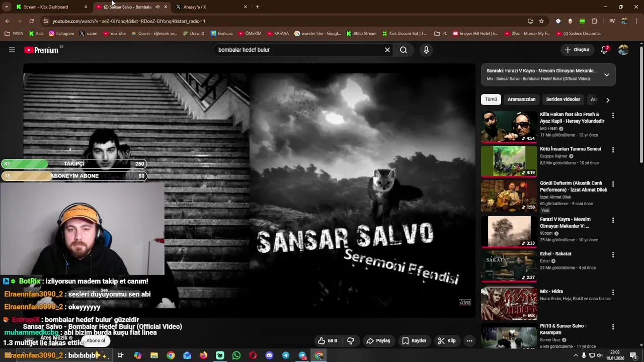Open Killa Hakan feat Eko Fresh thumbnail
The width and height of the screenshot is (644, 362).
point(509,127)
